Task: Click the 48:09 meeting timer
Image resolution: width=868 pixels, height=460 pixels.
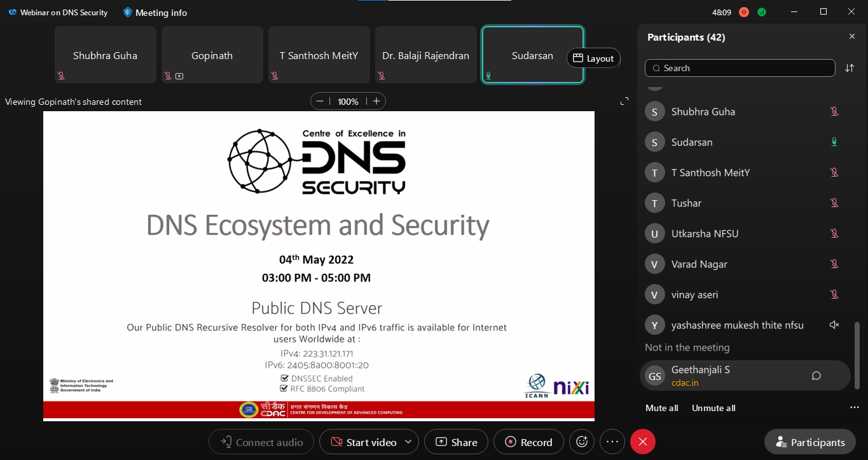Action: pyautogui.click(x=721, y=12)
